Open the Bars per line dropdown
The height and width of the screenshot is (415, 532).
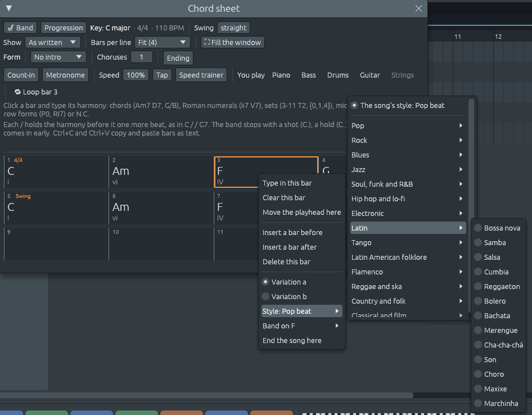pos(162,42)
